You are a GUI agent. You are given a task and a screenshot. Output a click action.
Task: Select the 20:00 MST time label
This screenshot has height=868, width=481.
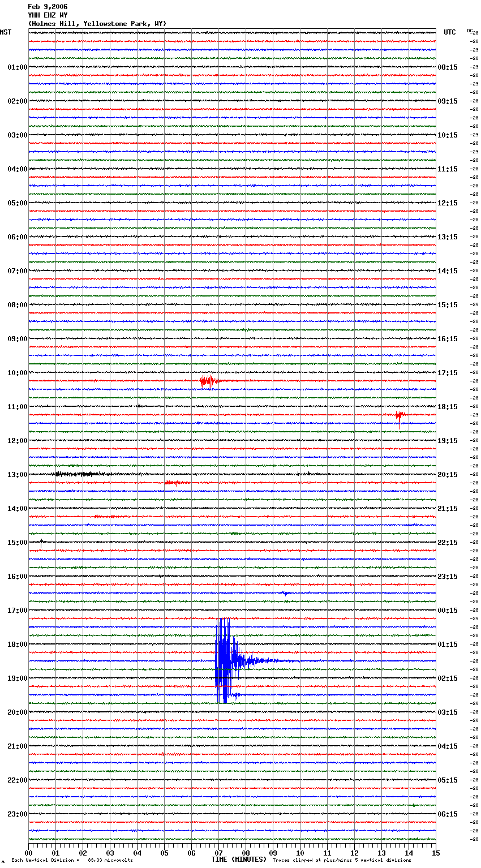[18, 712]
